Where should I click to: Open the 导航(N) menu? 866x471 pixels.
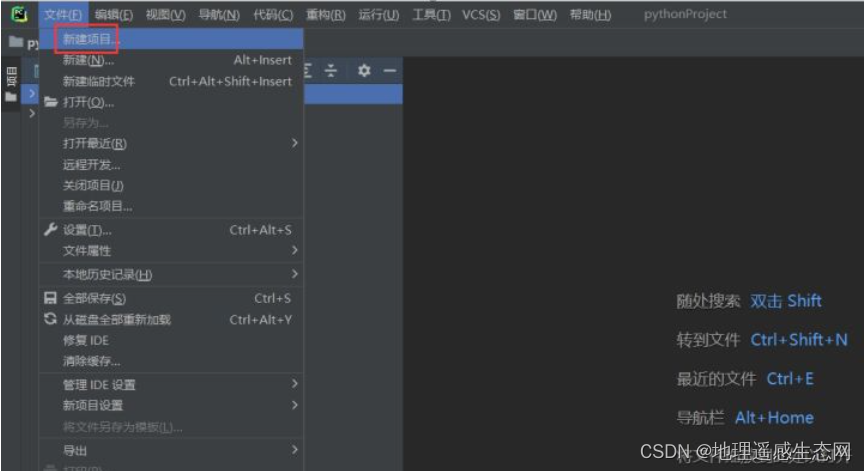click(219, 15)
